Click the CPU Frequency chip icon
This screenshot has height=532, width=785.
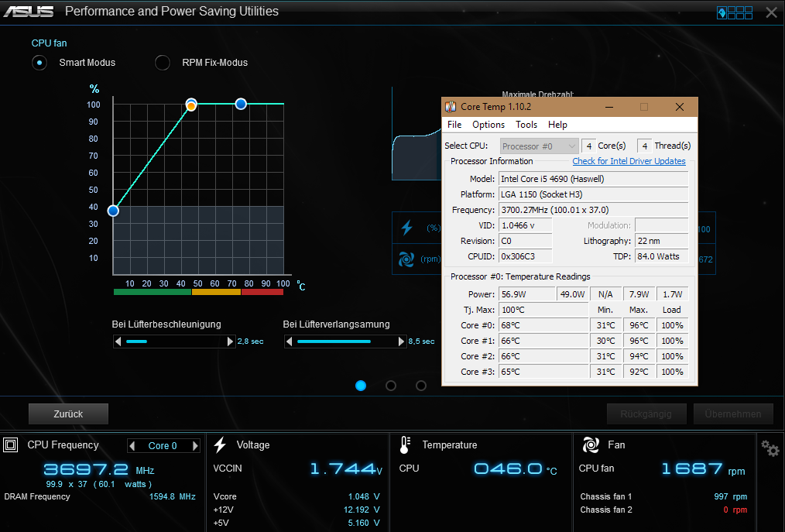(x=11, y=444)
